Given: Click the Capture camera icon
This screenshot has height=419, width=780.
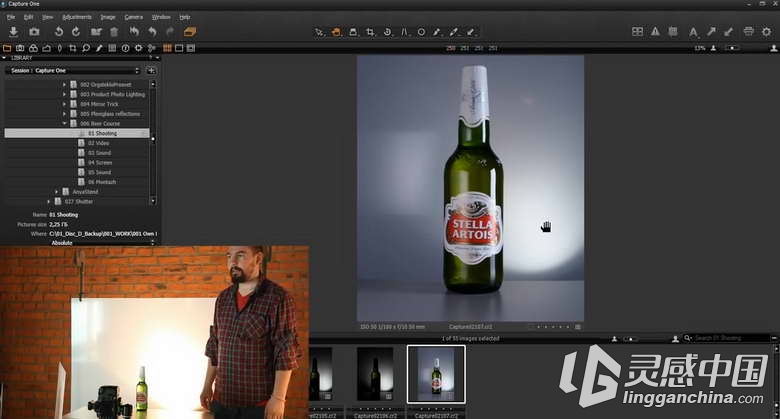Looking at the screenshot, I should tap(34, 32).
